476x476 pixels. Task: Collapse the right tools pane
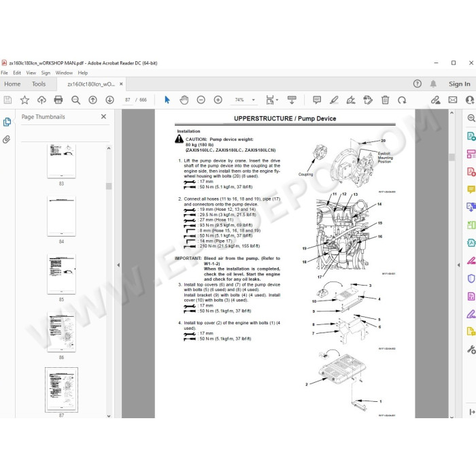point(458,265)
